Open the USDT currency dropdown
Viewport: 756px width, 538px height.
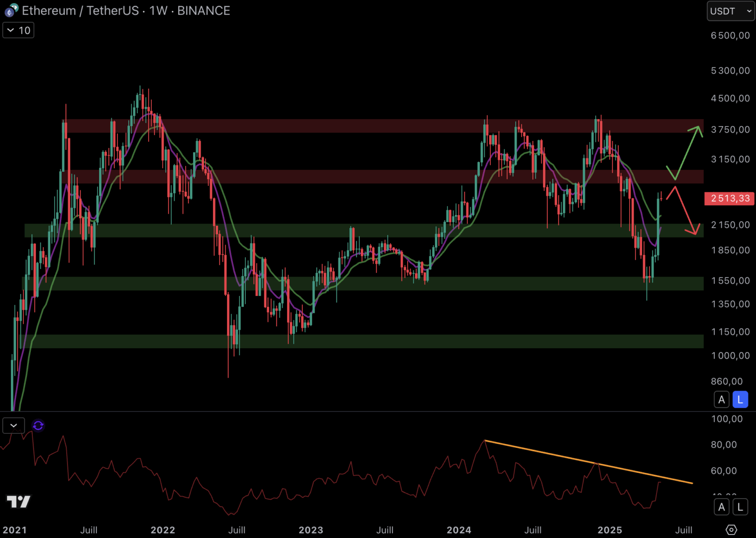pyautogui.click(x=731, y=11)
